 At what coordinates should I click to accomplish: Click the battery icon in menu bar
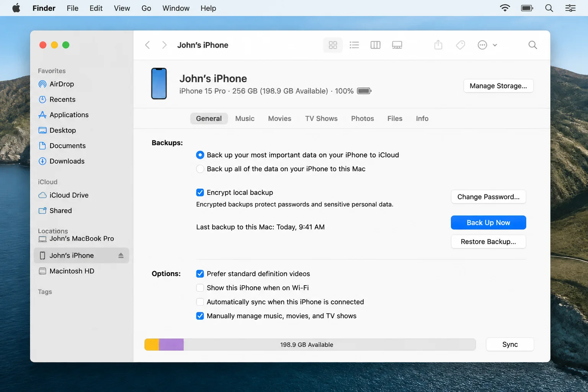[527, 8]
